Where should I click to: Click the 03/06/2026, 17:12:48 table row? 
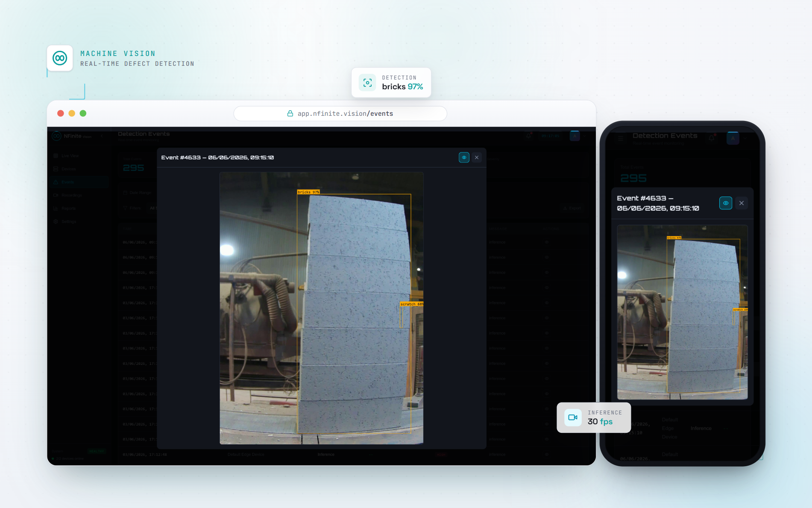tap(354, 455)
